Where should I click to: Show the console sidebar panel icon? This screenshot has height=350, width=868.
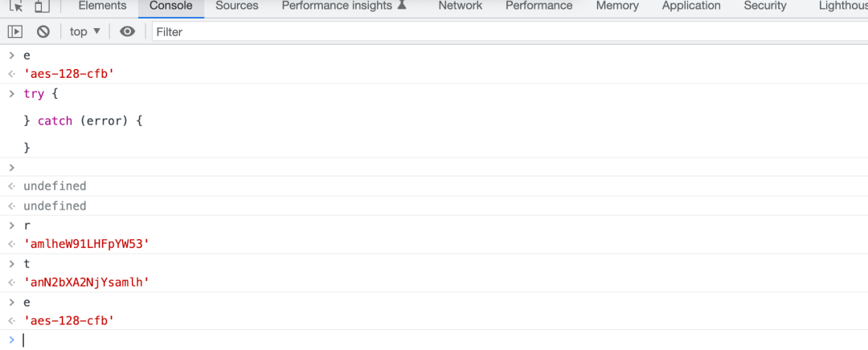pos(15,31)
